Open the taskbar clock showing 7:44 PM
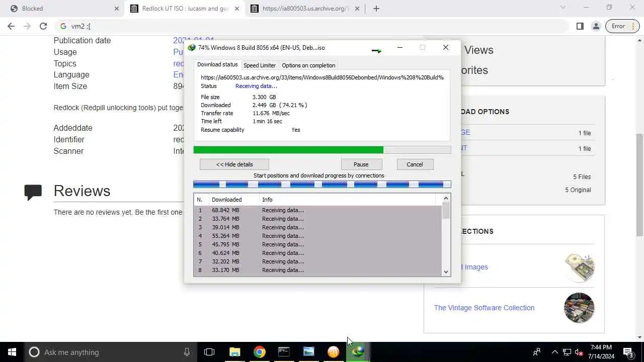644x362 pixels. [x=601, y=352]
